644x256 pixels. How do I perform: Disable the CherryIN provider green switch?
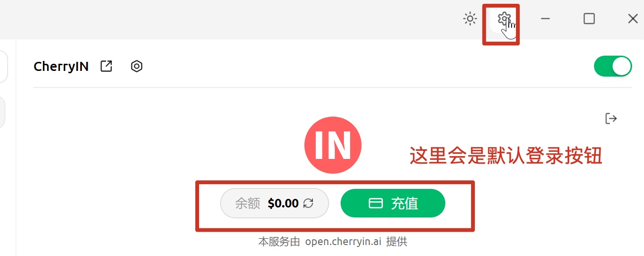[x=613, y=66]
